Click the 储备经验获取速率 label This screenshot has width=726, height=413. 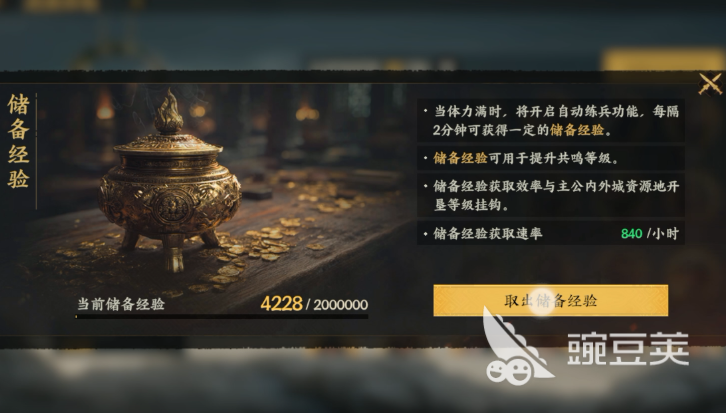(x=488, y=233)
